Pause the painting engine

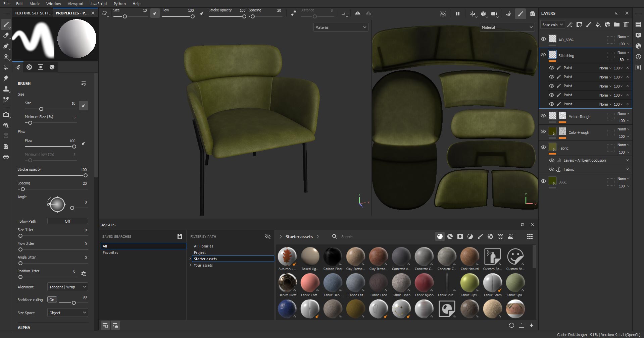point(457,14)
